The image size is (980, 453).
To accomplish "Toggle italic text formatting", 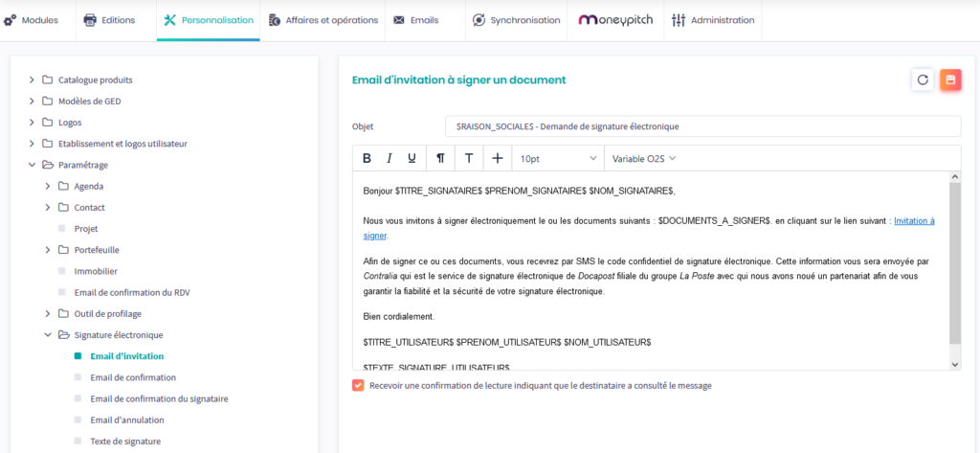I will click(x=390, y=158).
